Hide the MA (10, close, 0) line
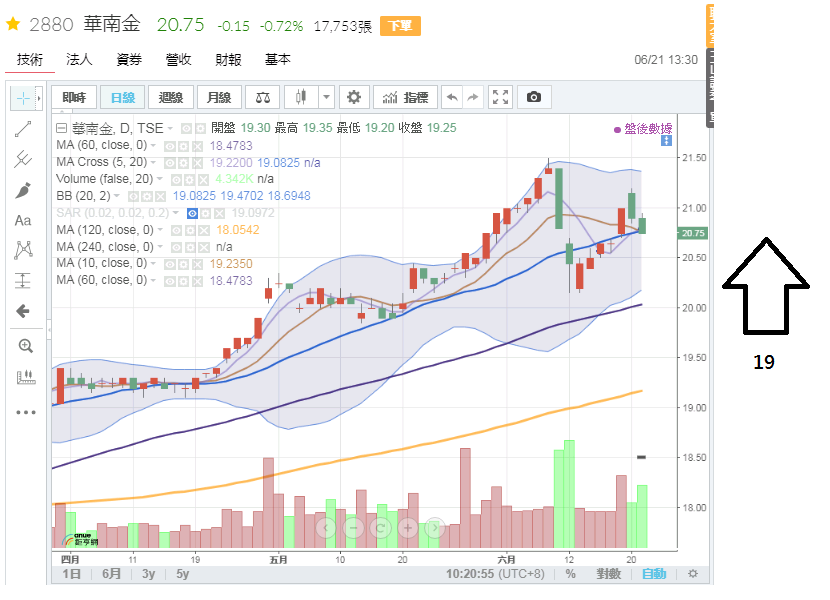This screenshot has height=600, width=830. coord(169,264)
